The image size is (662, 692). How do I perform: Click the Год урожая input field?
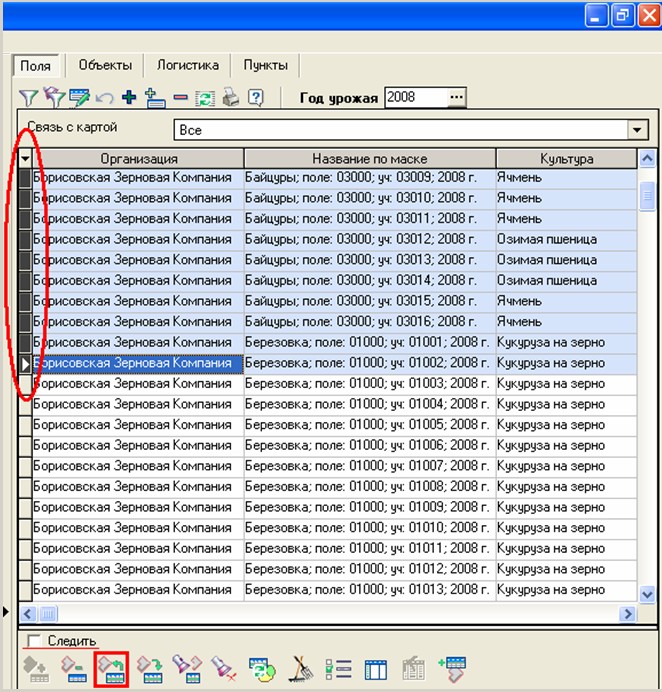click(413, 97)
